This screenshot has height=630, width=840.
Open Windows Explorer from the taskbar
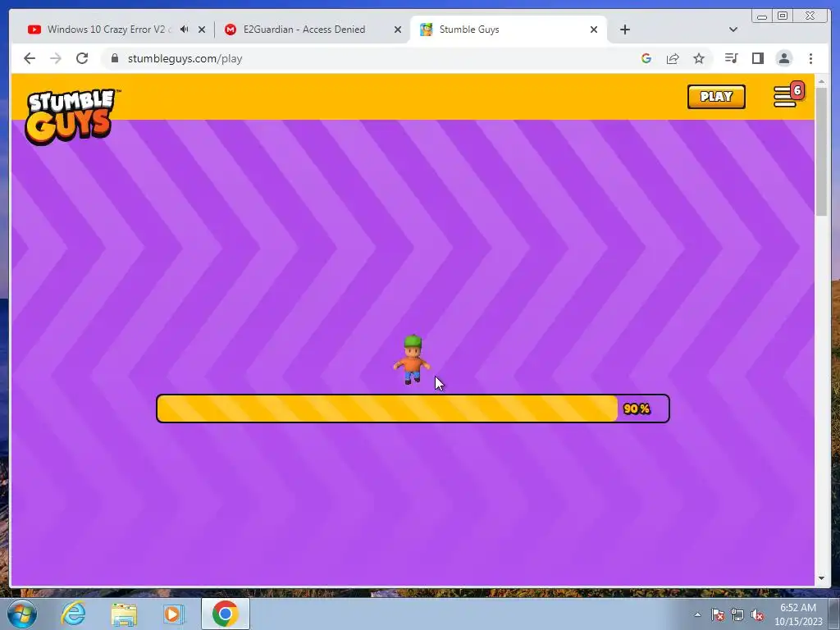[x=124, y=614]
